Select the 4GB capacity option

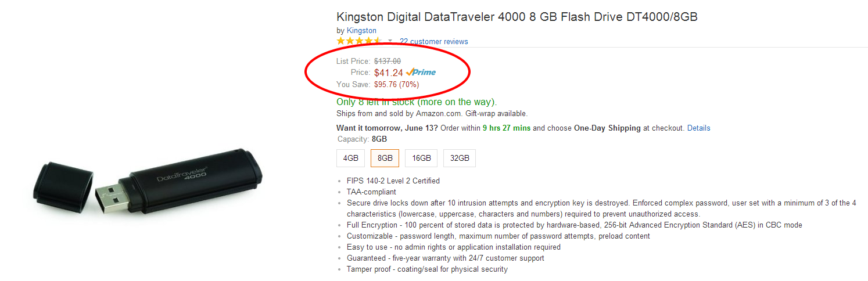click(351, 158)
